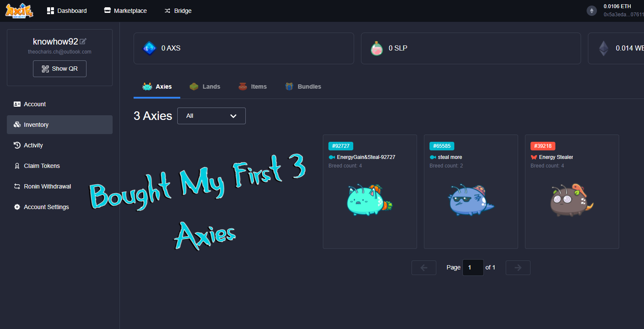Click the 3 Axies heading
The width and height of the screenshot is (644, 329).
(153, 116)
